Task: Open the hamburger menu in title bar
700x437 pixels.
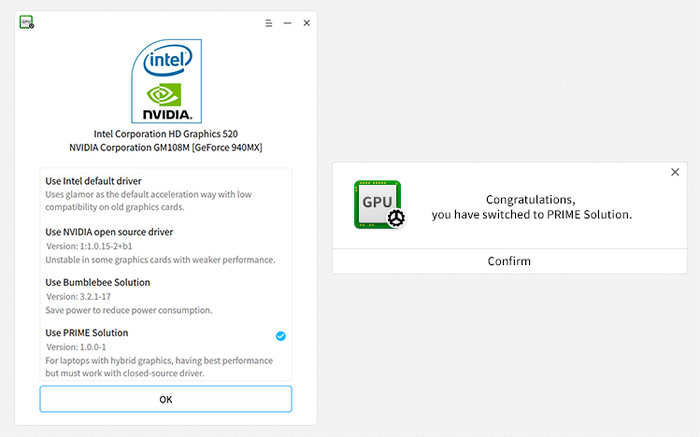Action: coord(269,22)
